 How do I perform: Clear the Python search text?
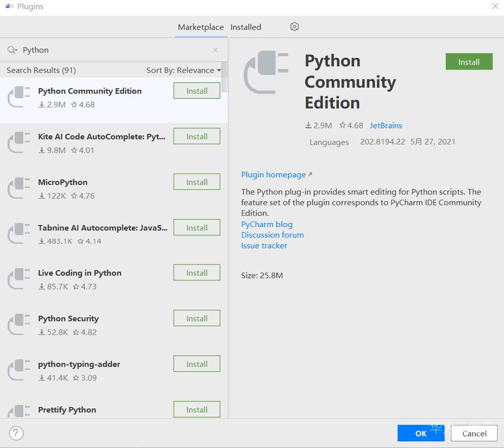[215, 50]
